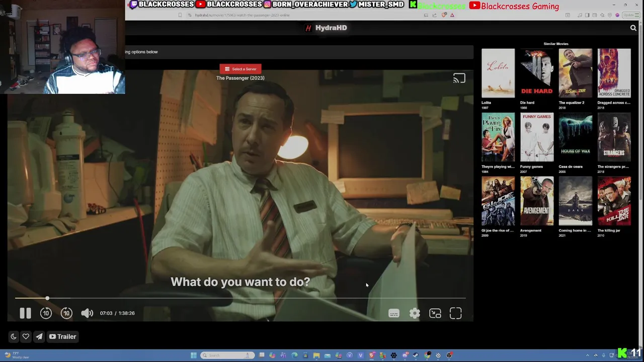
Task: Enable picture-in-picture mode
Action: click(x=435, y=314)
